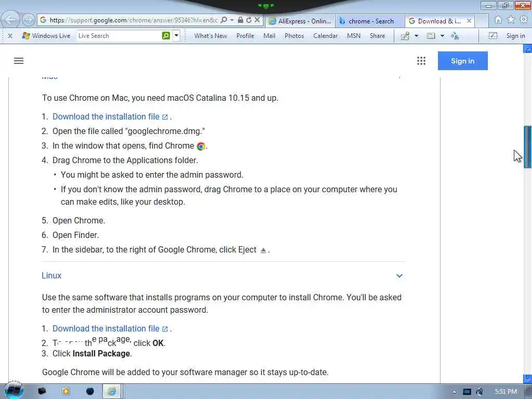Image resolution: width=532 pixels, height=399 pixels.
Task: Click the email envelope toolbar icon
Action: [x=431, y=36]
